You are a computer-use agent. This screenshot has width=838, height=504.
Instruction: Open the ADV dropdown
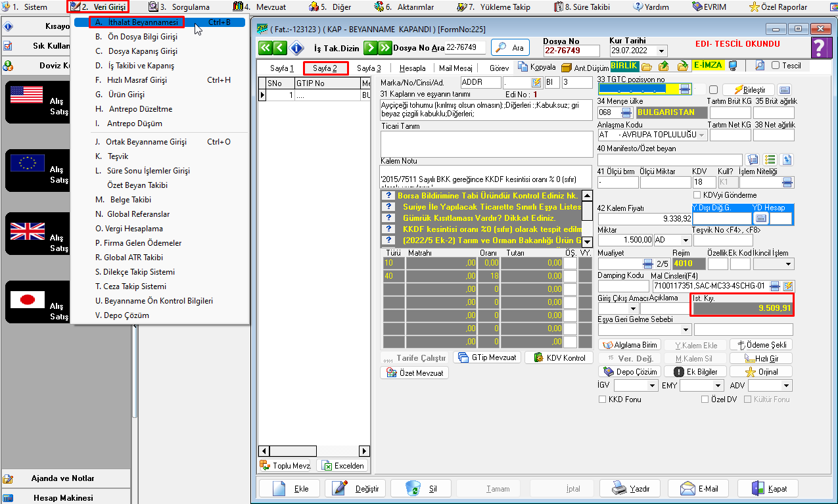787,386
